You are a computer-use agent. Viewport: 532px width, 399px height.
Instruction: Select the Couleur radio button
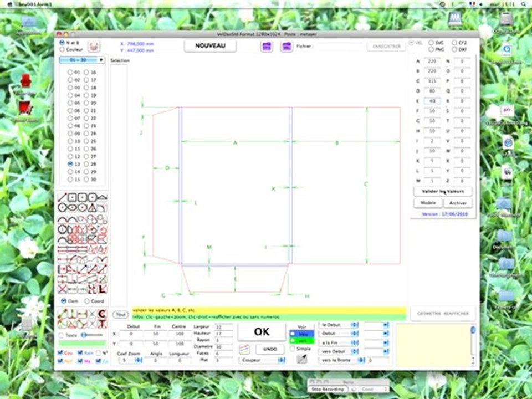62,49
